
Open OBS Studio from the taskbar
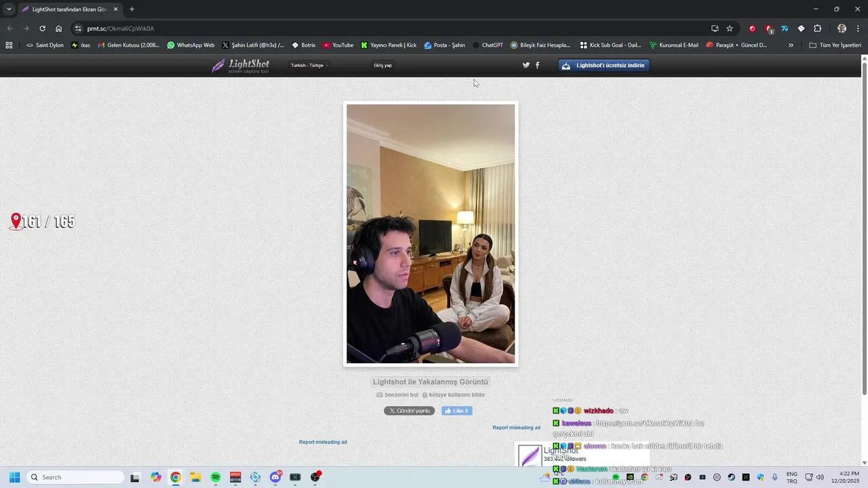pos(315,477)
